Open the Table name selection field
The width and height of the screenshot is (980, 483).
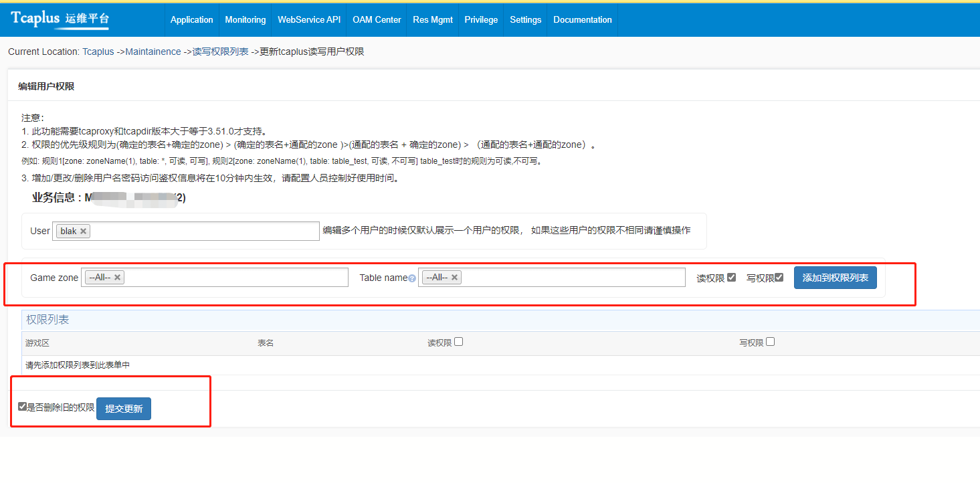[572, 278]
